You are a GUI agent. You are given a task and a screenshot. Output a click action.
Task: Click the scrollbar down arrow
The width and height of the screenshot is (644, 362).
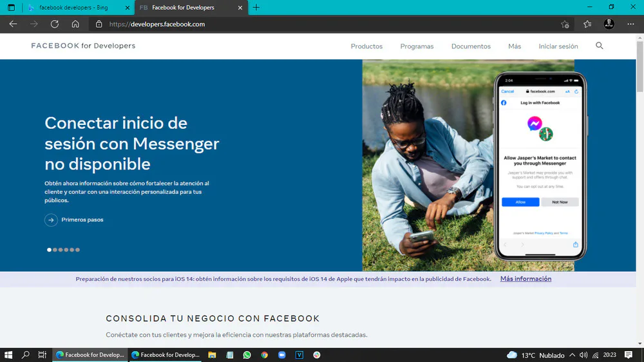coord(640,343)
